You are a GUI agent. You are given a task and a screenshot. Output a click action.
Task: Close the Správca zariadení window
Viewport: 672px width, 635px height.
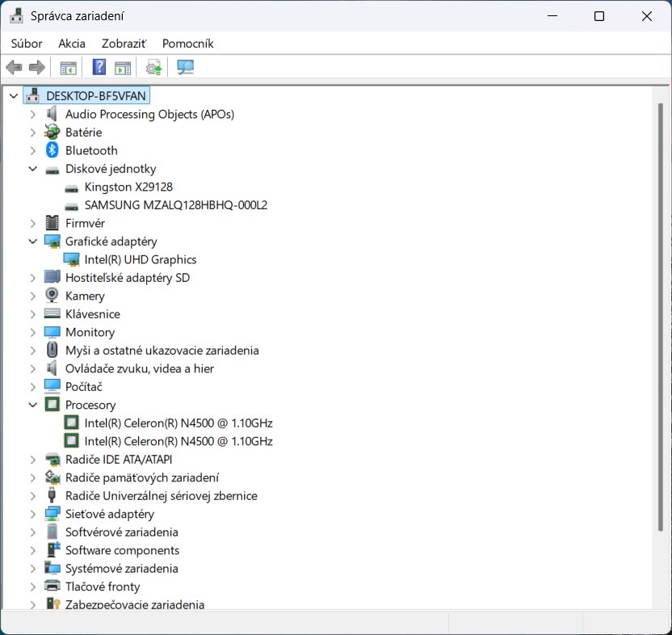point(647,16)
